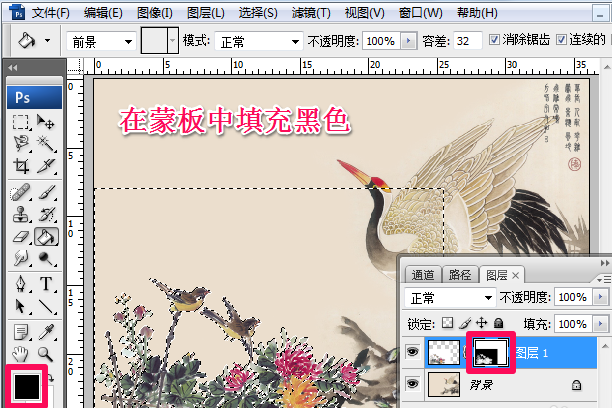This screenshot has width=612, height=408.
Task: Click the Ps logo atop the toolbox
Action: click(34, 97)
